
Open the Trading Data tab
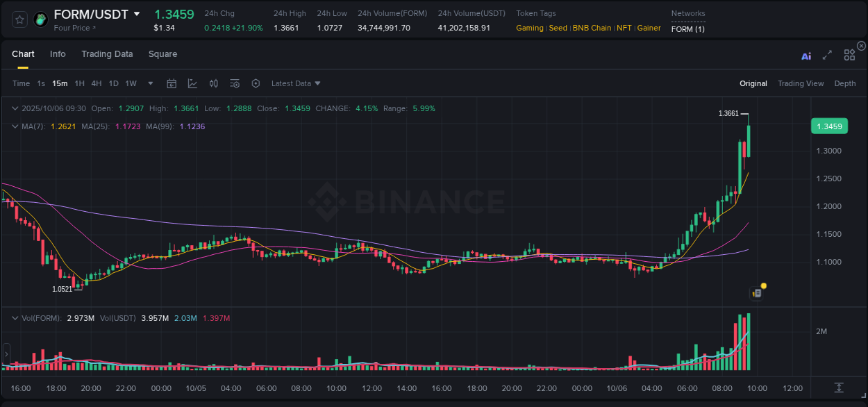[x=107, y=53]
